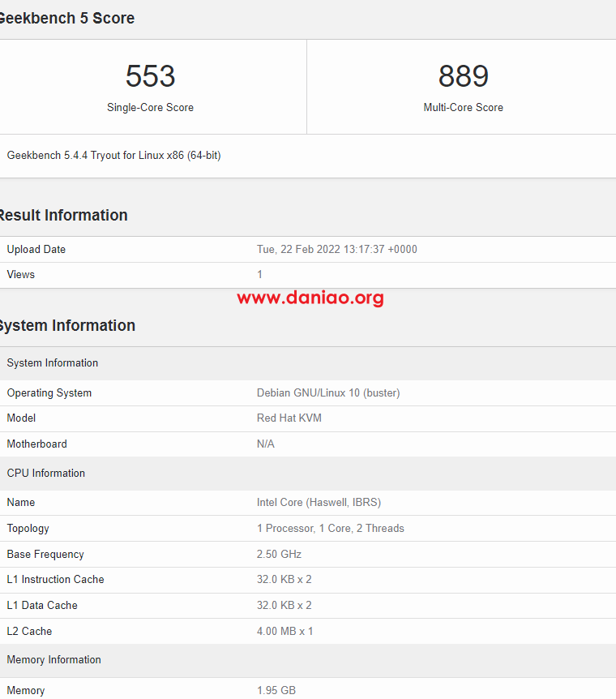Select the Debian GNU/Linux 10 (buster) value
This screenshot has height=699, width=616.
[x=328, y=393]
